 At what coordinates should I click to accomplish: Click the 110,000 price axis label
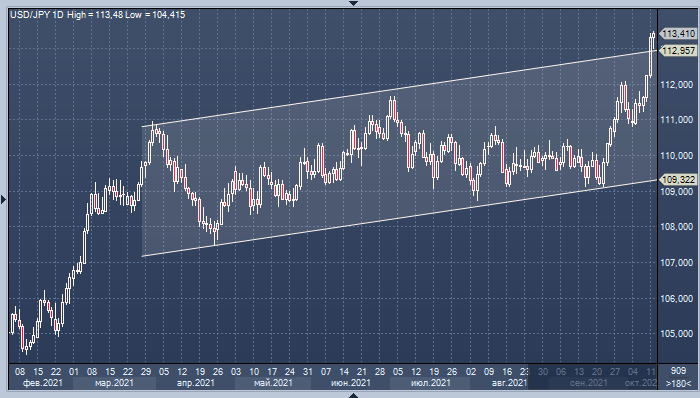click(x=677, y=155)
